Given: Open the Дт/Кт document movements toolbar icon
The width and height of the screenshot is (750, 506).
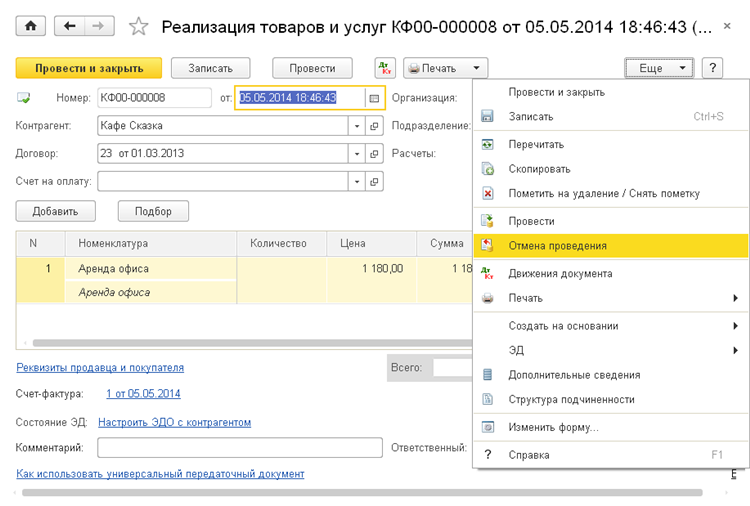Looking at the screenshot, I should (x=385, y=68).
